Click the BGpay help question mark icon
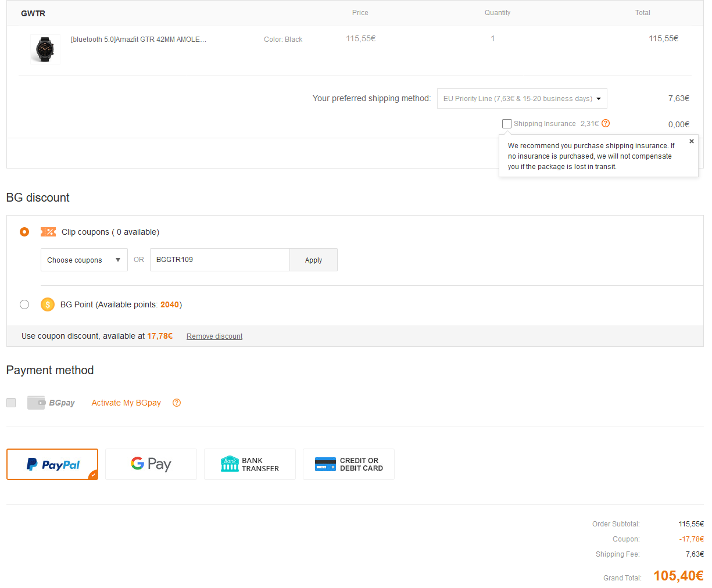This screenshot has width=712, height=588. (177, 403)
